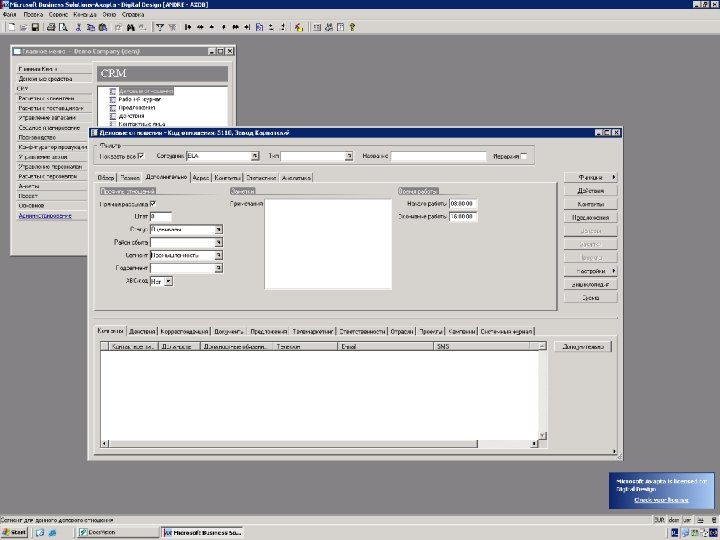Click the Paste clipboard toolbar icon

(103, 28)
